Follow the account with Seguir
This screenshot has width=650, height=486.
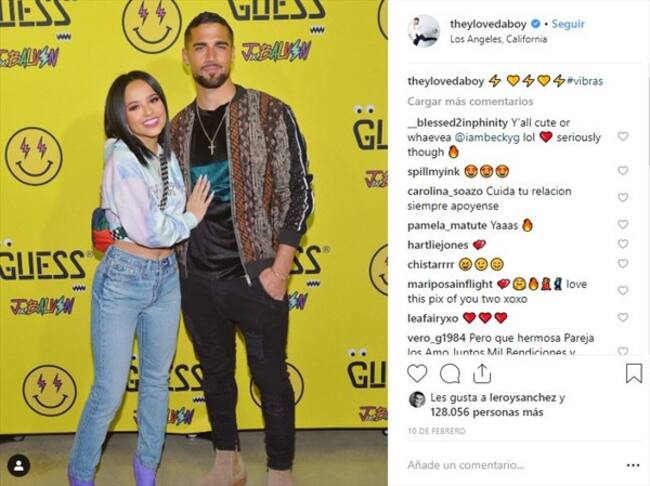568,24
